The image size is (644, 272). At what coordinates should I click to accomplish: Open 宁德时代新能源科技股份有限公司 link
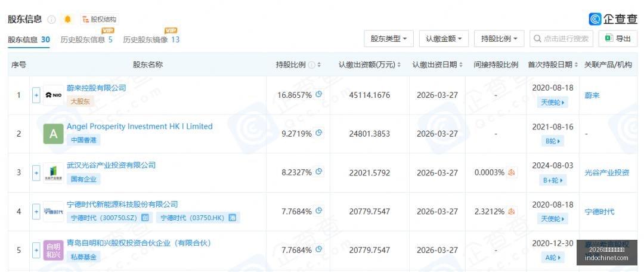click(x=122, y=204)
